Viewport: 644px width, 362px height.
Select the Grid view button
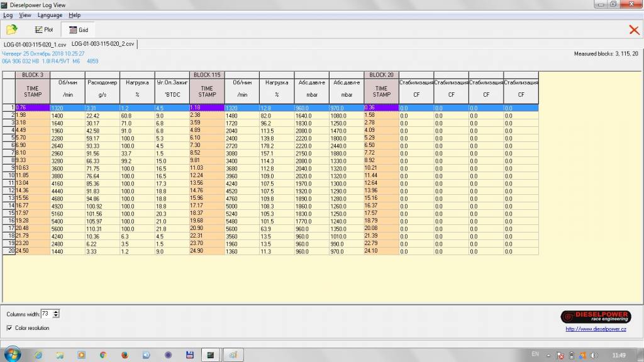click(78, 30)
